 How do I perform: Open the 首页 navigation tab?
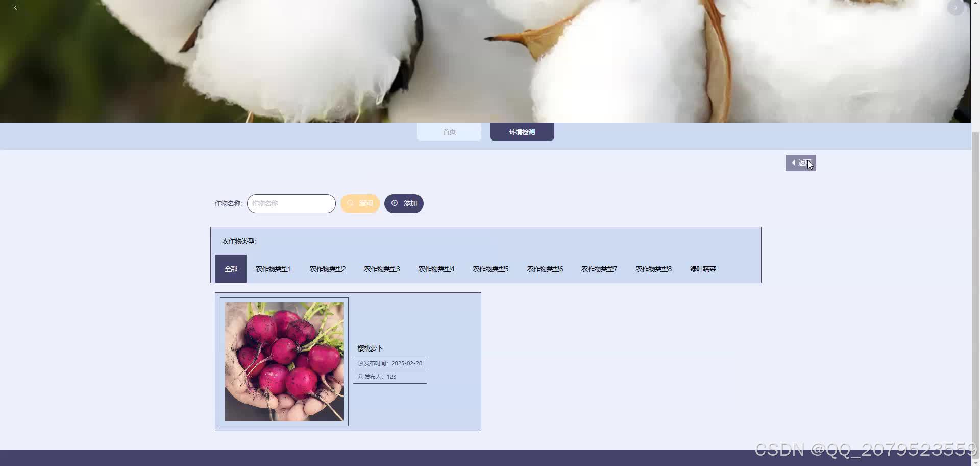tap(449, 132)
